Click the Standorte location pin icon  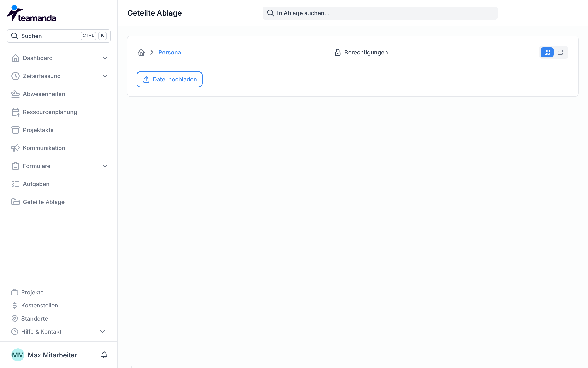15,319
